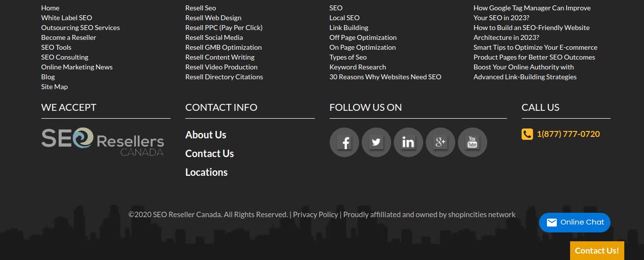Screen dimensions: 644x260
Task: Open the Privacy Policy link
Action: 315,215
